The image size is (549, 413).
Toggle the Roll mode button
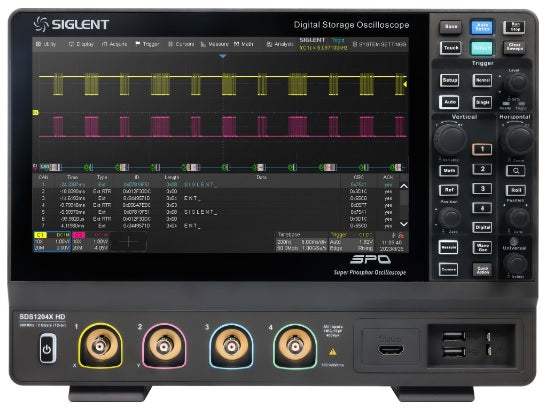coord(516,190)
